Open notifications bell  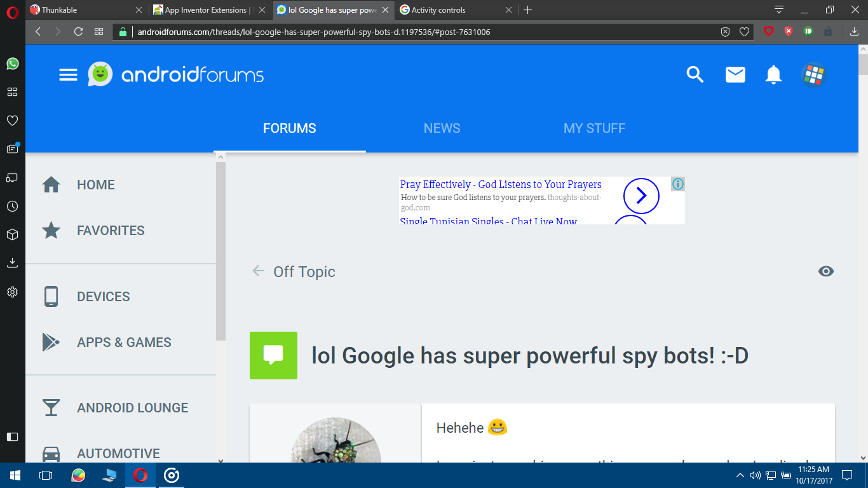coord(773,75)
